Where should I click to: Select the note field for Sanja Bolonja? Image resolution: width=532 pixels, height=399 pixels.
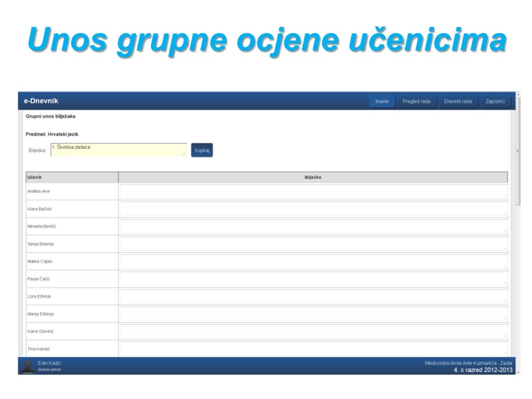(x=313, y=244)
